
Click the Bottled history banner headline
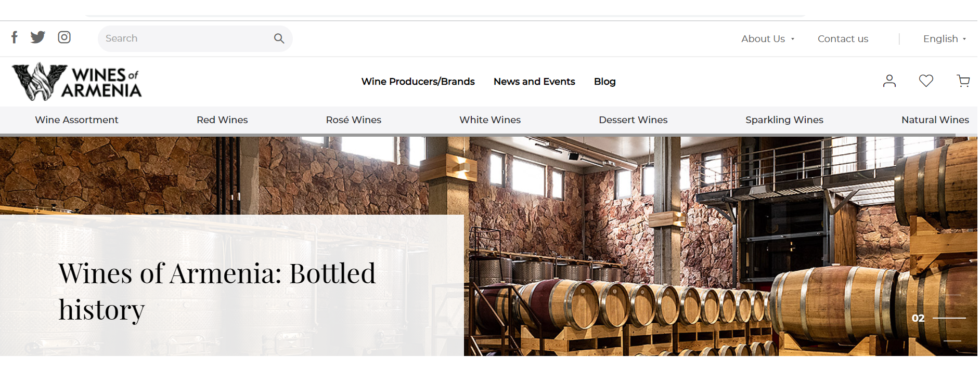[217, 291]
